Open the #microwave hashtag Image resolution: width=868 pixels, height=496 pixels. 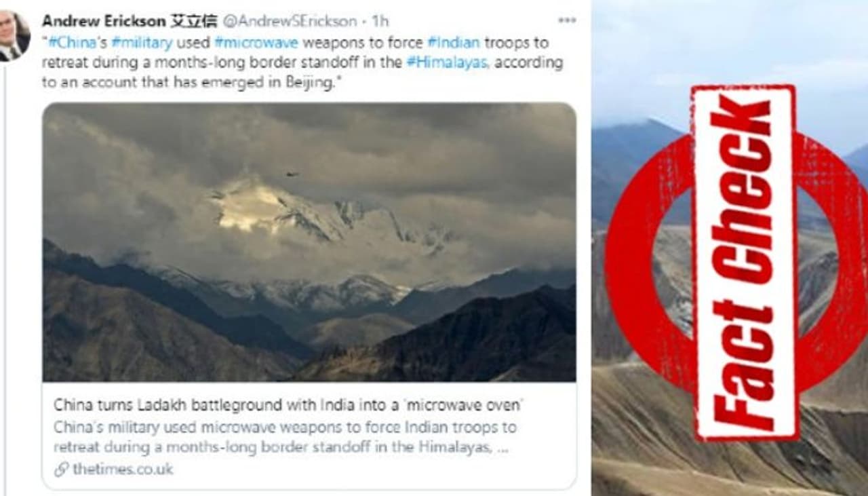[256, 43]
